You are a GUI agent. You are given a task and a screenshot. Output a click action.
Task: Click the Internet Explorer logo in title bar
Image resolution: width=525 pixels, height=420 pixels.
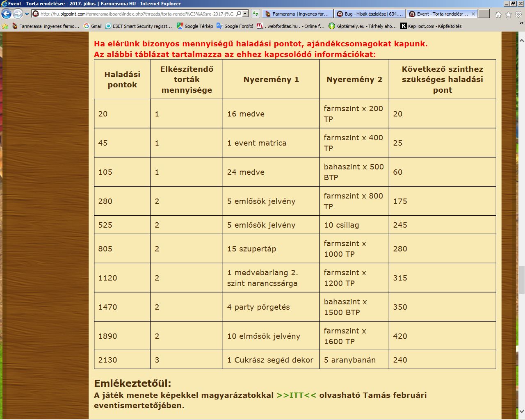pos(4,4)
